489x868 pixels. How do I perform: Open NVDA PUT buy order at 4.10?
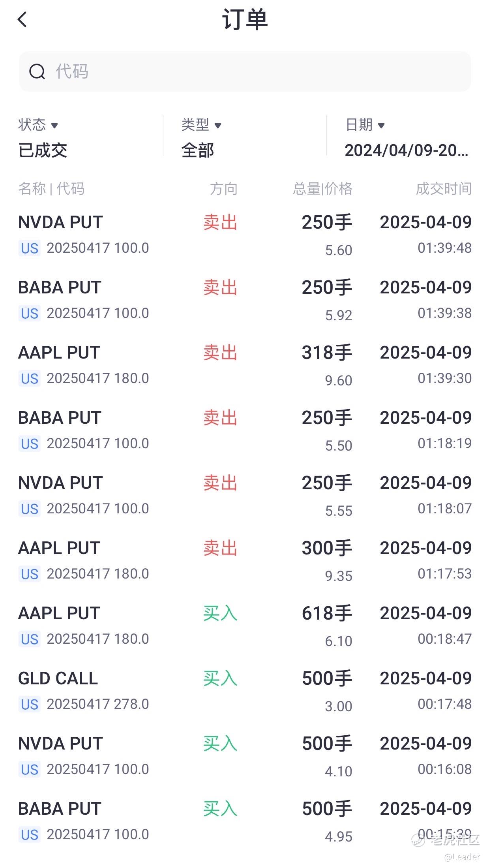(x=244, y=756)
